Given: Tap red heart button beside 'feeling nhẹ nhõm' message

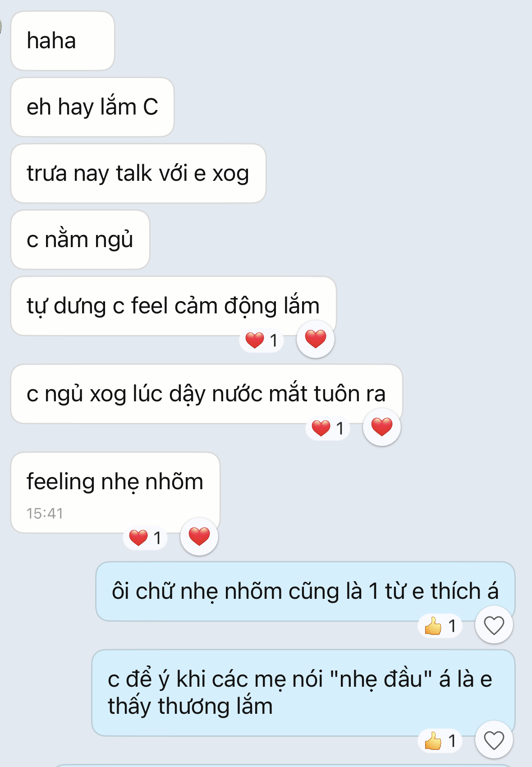Looking at the screenshot, I should click(199, 537).
